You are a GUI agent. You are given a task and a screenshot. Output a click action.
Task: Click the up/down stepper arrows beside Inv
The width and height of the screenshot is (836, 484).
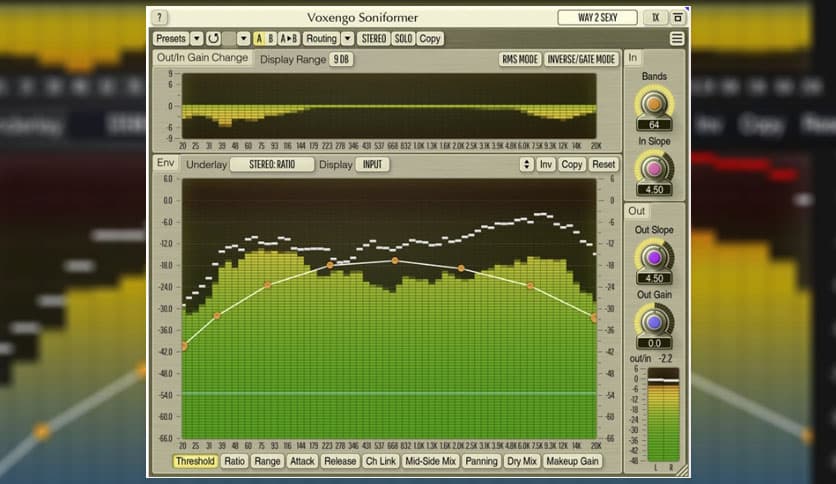coord(527,164)
